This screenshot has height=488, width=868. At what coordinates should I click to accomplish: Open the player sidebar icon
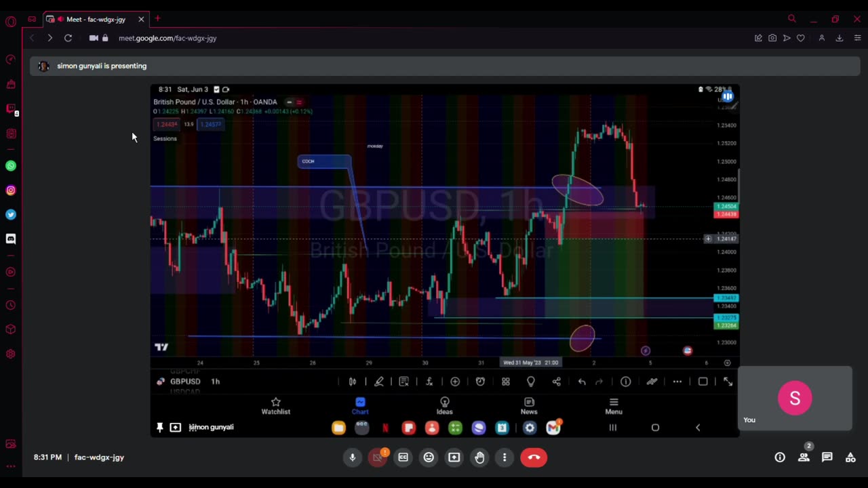tap(11, 272)
